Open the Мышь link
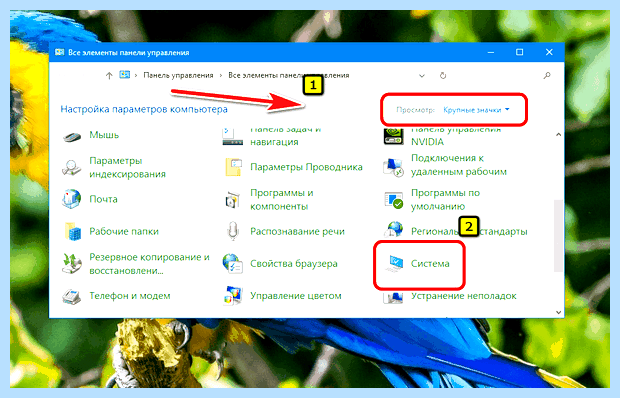This screenshot has width=620, height=398. point(104,135)
